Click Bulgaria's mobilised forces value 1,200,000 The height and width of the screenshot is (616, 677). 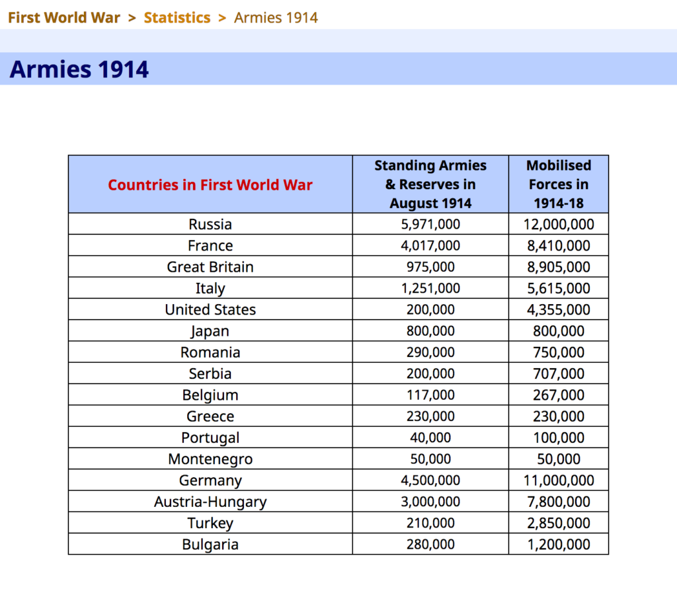(x=559, y=545)
